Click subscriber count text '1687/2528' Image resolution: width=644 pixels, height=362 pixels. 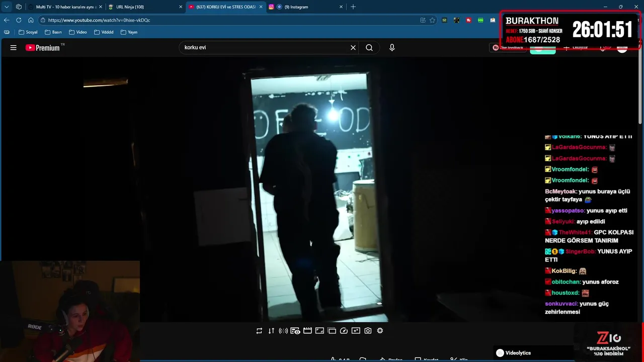click(x=542, y=40)
